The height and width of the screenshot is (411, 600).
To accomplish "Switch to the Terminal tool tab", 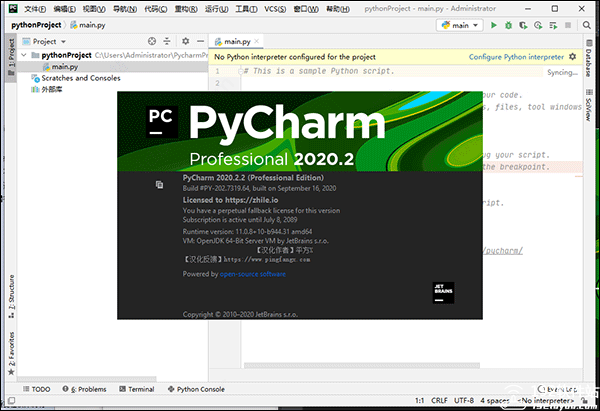I will pyautogui.click(x=135, y=389).
